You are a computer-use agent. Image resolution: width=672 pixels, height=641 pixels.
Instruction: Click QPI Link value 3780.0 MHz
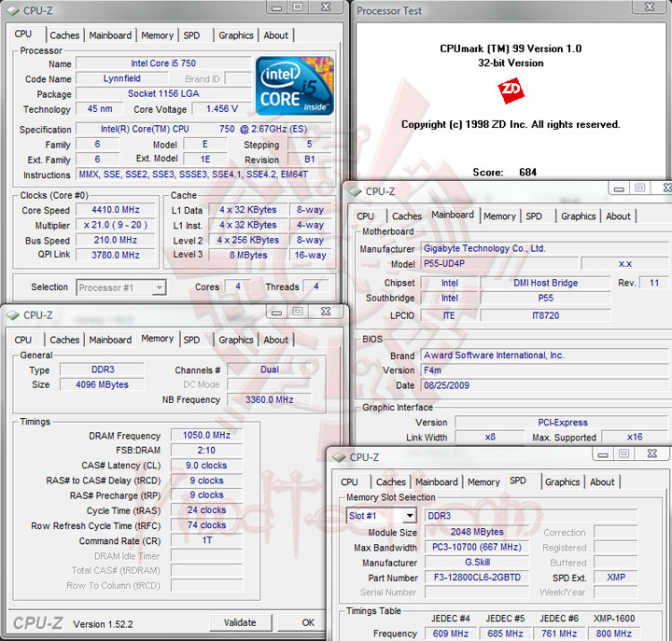116,255
